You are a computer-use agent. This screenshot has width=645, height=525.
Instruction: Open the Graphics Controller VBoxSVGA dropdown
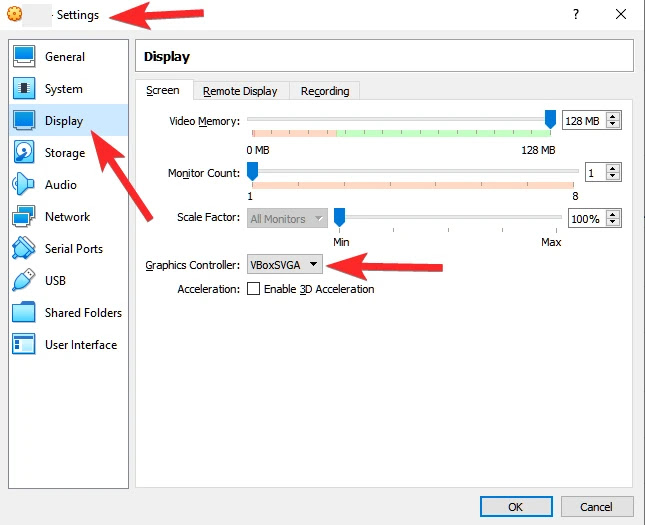285,264
